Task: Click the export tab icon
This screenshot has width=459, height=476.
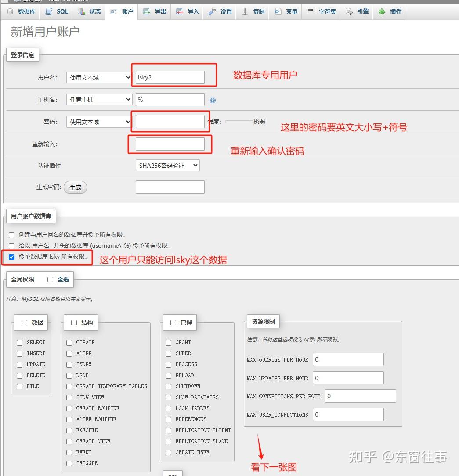Action: pyautogui.click(x=146, y=12)
